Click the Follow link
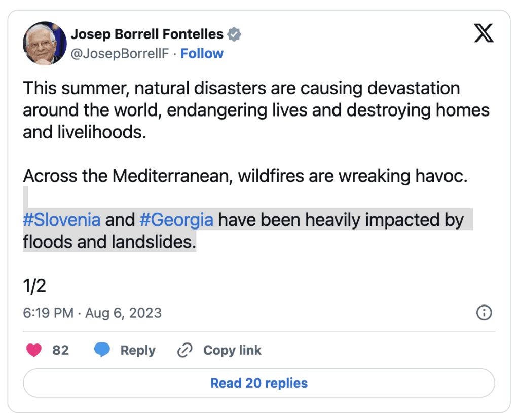The height and width of the screenshot is (420, 519). coord(202,54)
